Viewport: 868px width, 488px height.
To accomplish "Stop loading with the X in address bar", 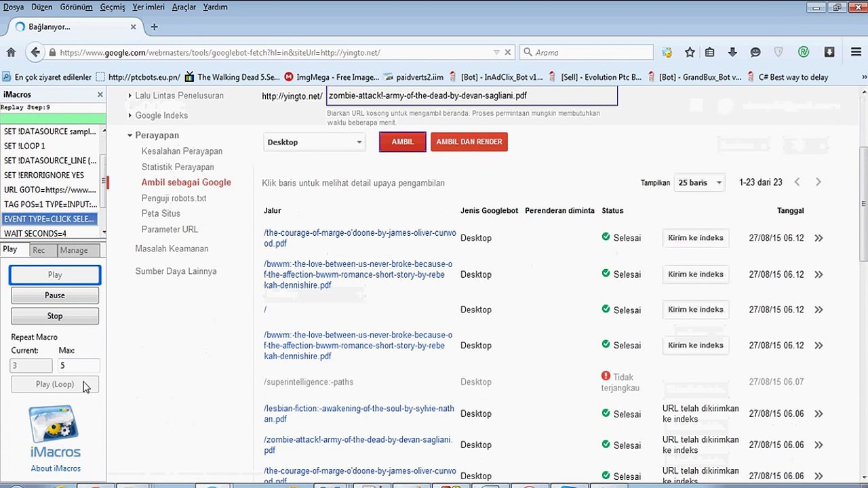I will [x=508, y=52].
